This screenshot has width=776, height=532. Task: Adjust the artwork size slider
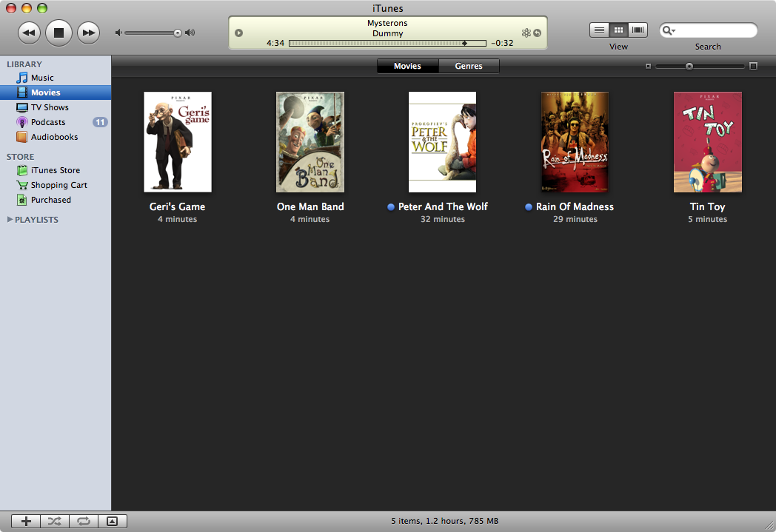[689, 67]
